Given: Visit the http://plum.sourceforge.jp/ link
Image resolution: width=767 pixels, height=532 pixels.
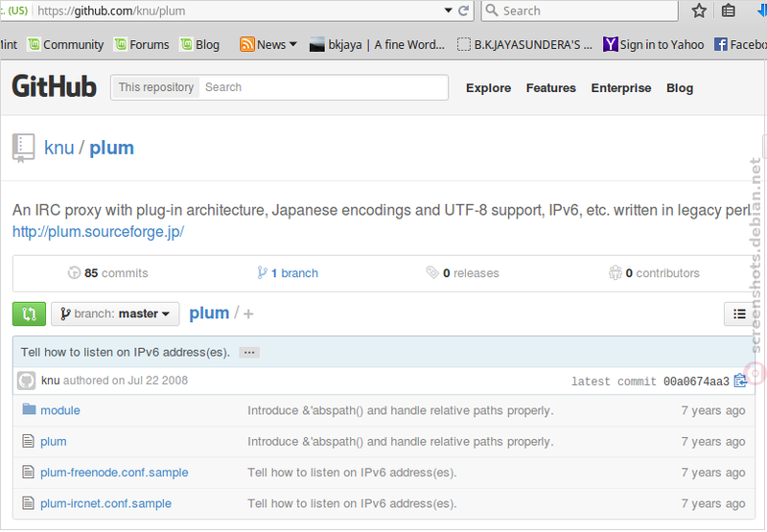Looking at the screenshot, I should coord(99,231).
